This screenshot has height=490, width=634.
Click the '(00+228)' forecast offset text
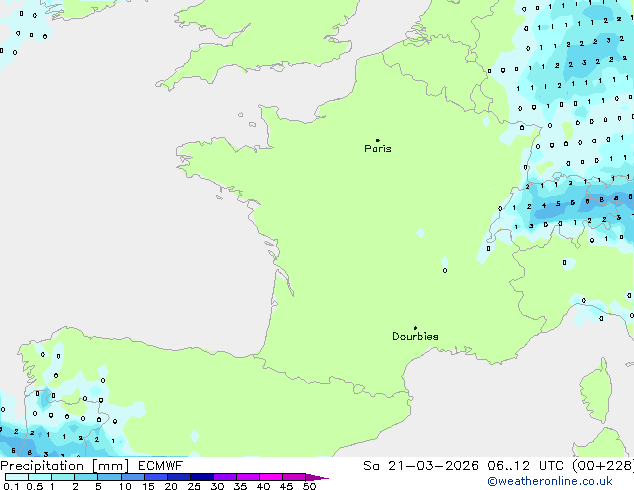pyautogui.click(x=603, y=466)
